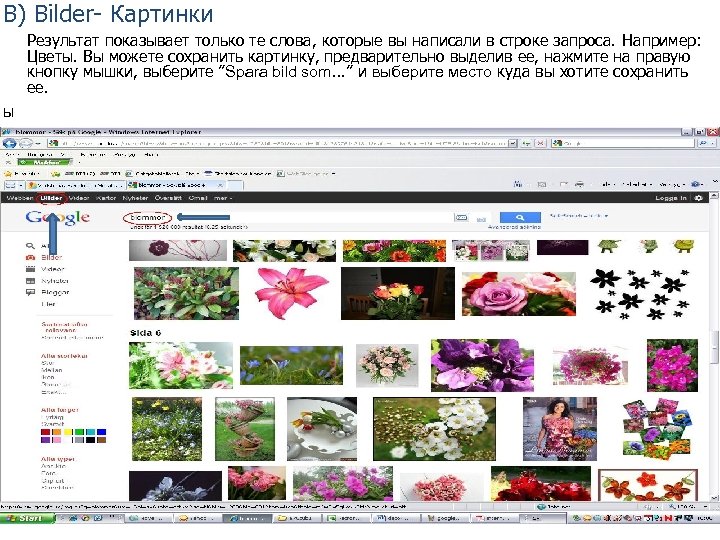Viewport: 720px width, 540px height.
Task: Open the quick tabs dropdown arrow
Action: pyautogui.click(x=21, y=185)
